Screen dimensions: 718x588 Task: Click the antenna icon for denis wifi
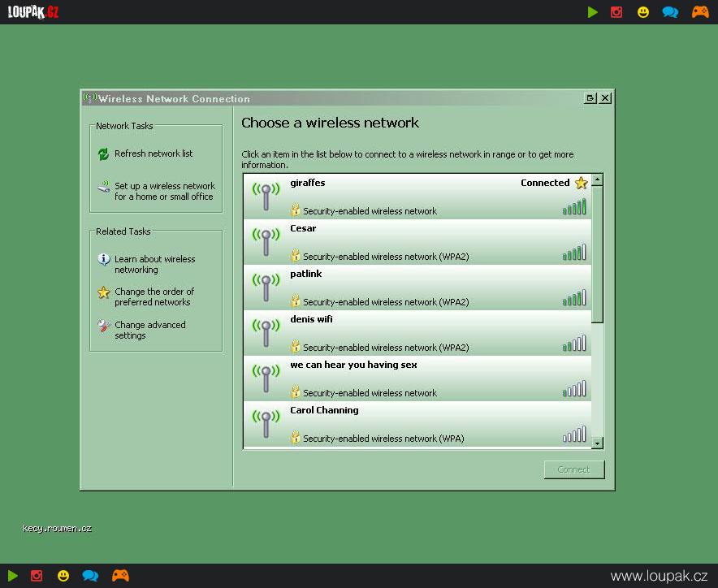[266, 332]
